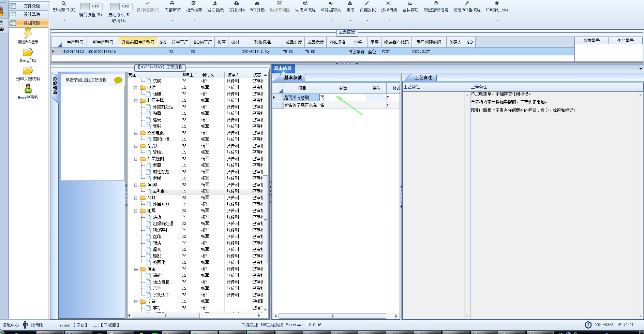Image resolution: width=644 pixels, height=334 pixels.
Task: Click the 发送指示 upload icon
Action: coord(215,3)
